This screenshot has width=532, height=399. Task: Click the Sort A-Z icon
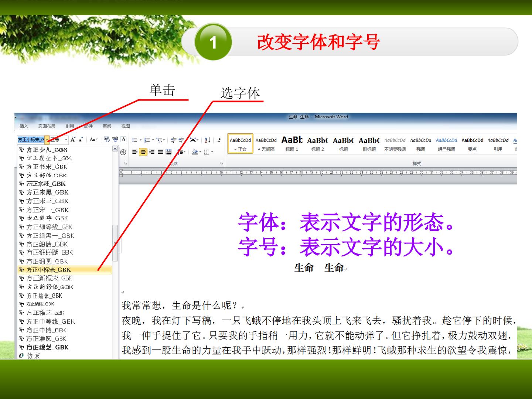coord(207,140)
